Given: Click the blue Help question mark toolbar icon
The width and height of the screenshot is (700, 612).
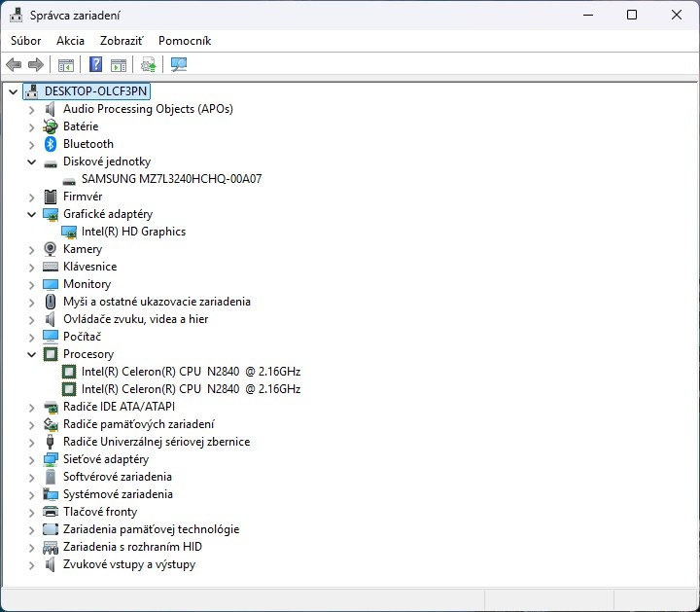Looking at the screenshot, I should [x=95, y=65].
